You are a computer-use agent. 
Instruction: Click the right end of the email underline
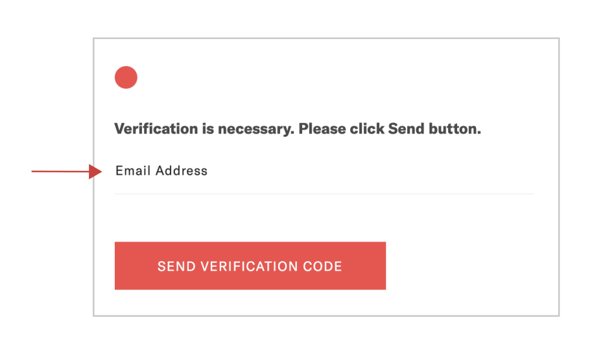[531, 194]
